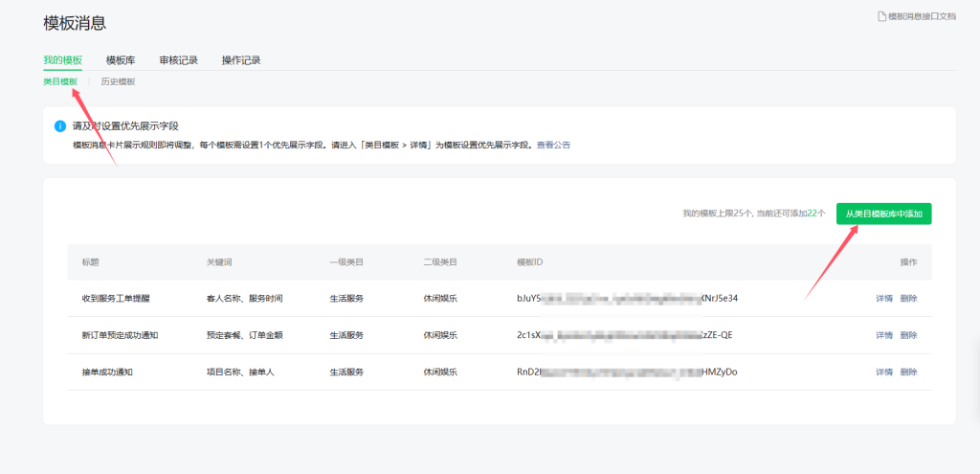Select the 历史模板 sub-tab

pos(118,81)
